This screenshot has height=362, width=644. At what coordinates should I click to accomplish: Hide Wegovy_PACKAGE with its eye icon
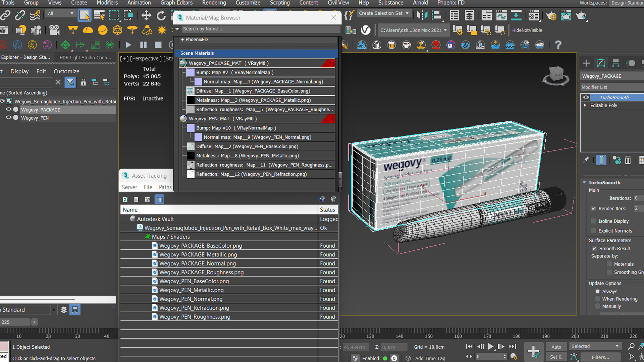pos(8,110)
